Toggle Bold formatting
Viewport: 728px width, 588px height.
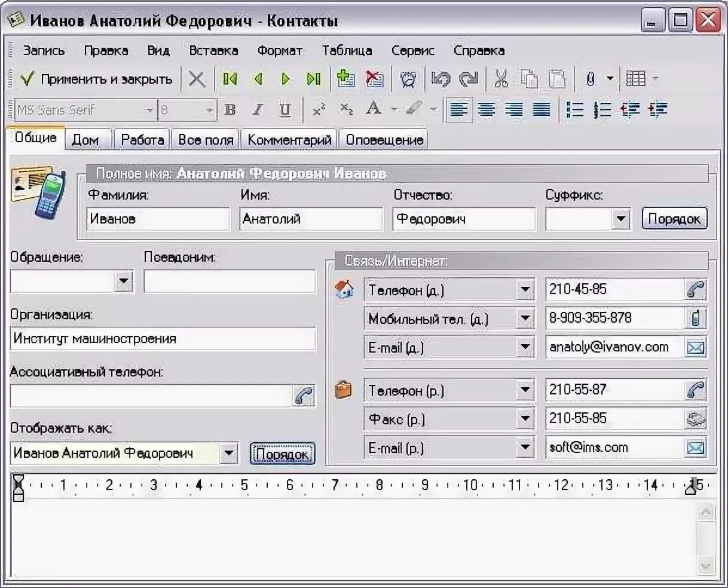click(229, 109)
